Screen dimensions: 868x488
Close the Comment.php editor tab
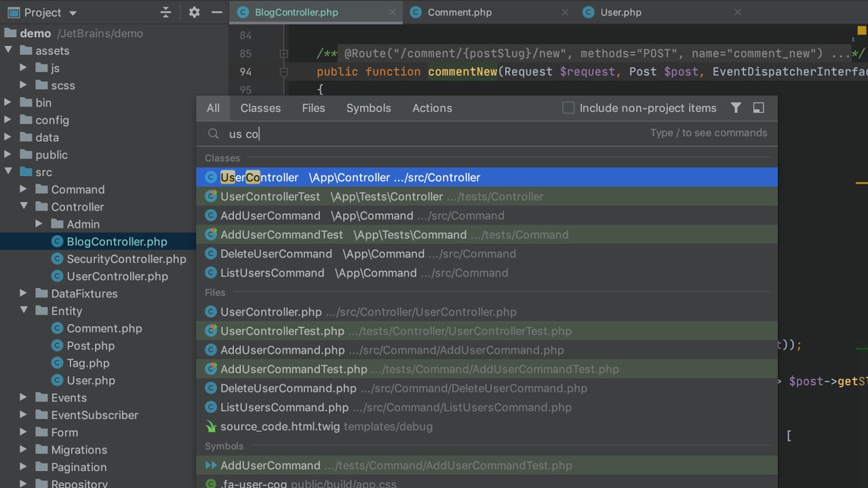pyautogui.click(x=565, y=12)
